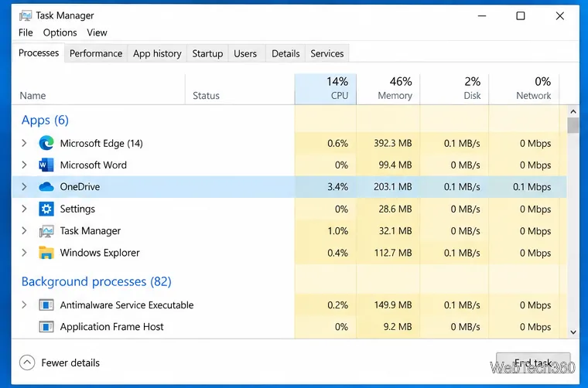Switch to the App history tab
Image resolution: width=588 pixels, height=388 pixels.
coord(157,53)
